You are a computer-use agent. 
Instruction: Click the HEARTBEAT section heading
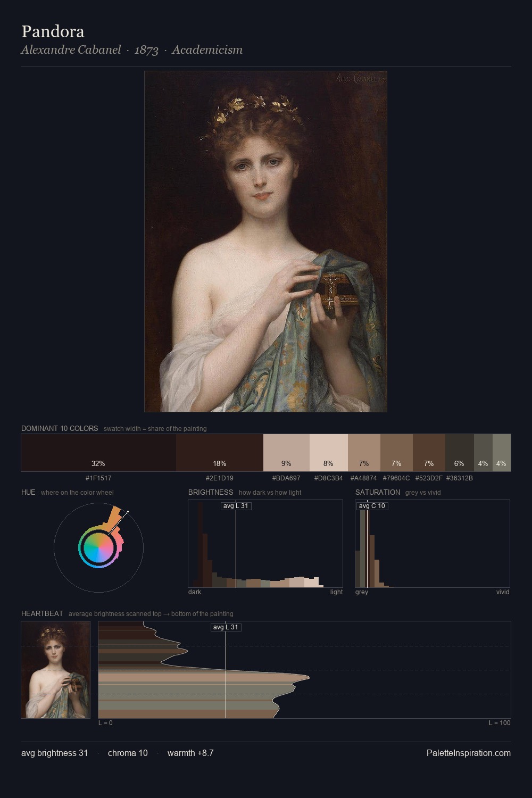tap(42, 613)
